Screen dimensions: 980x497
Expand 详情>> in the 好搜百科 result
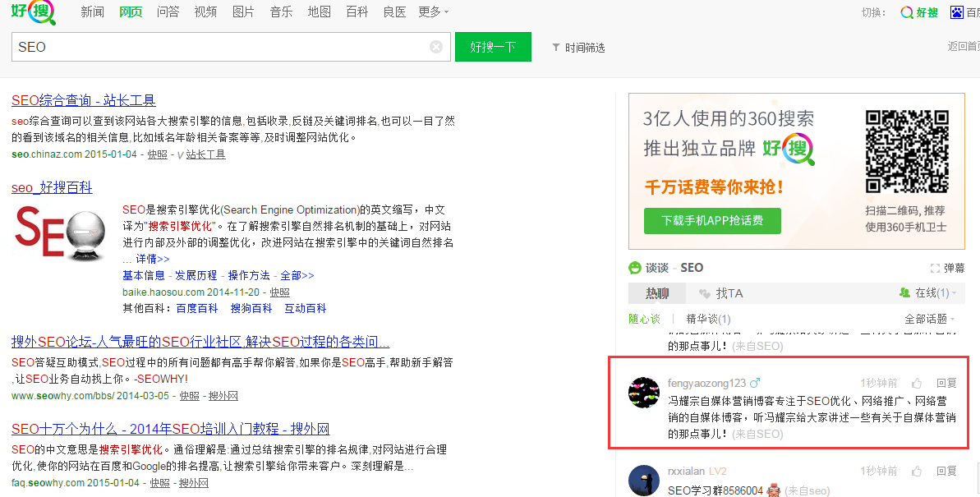click(x=153, y=259)
